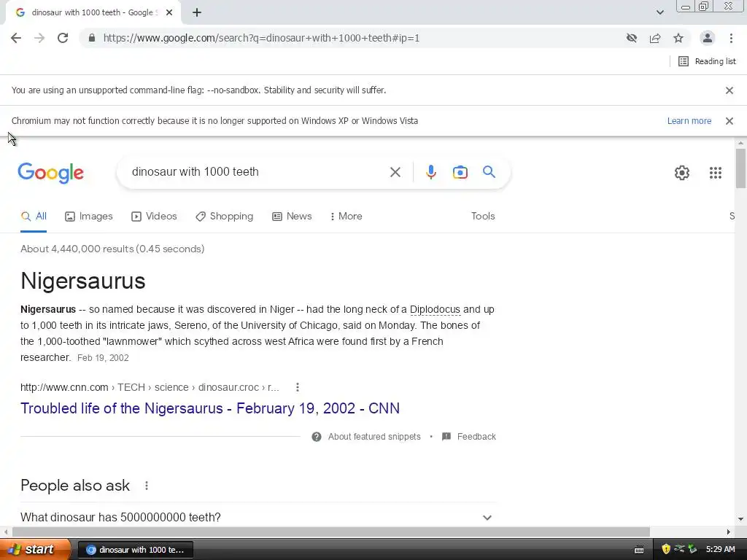The image size is (747, 560).
Task: Go back to the previous page
Action: pos(16,38)
